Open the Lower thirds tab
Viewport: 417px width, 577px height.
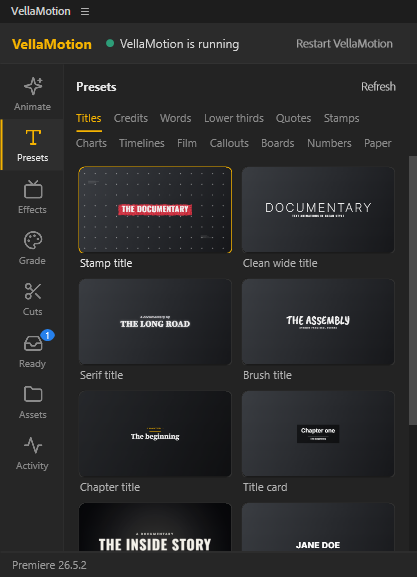tap(234, 118)
